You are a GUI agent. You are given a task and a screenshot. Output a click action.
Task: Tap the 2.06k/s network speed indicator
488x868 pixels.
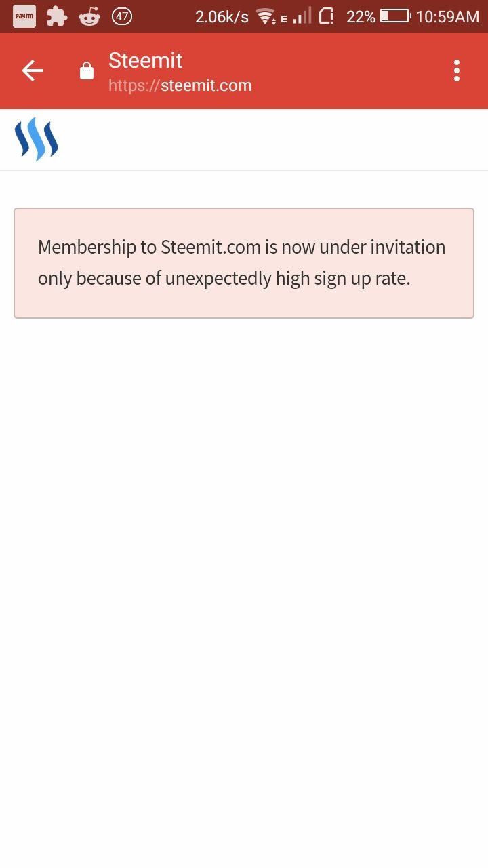pyautogui.click(x=222, y=17)
